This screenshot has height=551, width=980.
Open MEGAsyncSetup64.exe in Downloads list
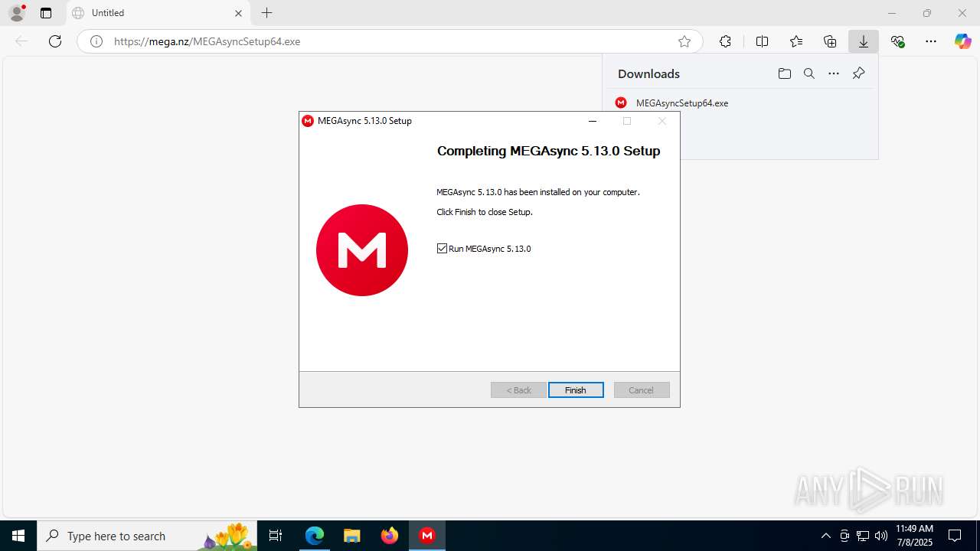pos(682,103)
